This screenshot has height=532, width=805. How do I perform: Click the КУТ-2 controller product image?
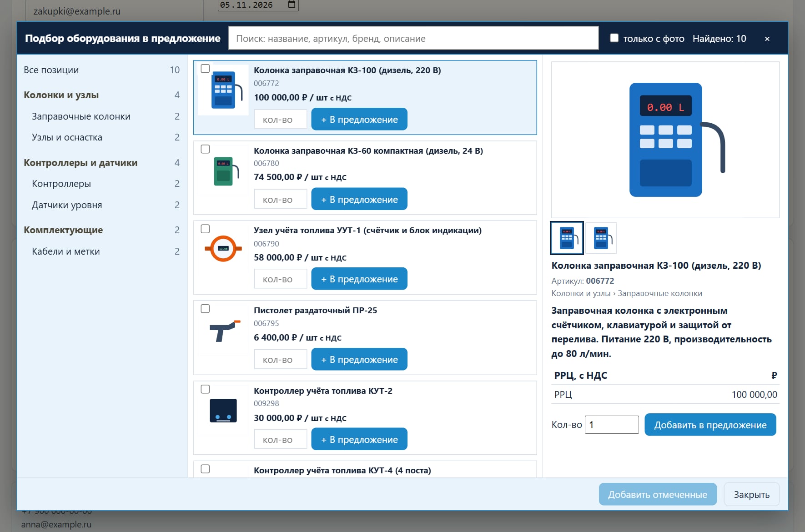click(x=223, y=411)
